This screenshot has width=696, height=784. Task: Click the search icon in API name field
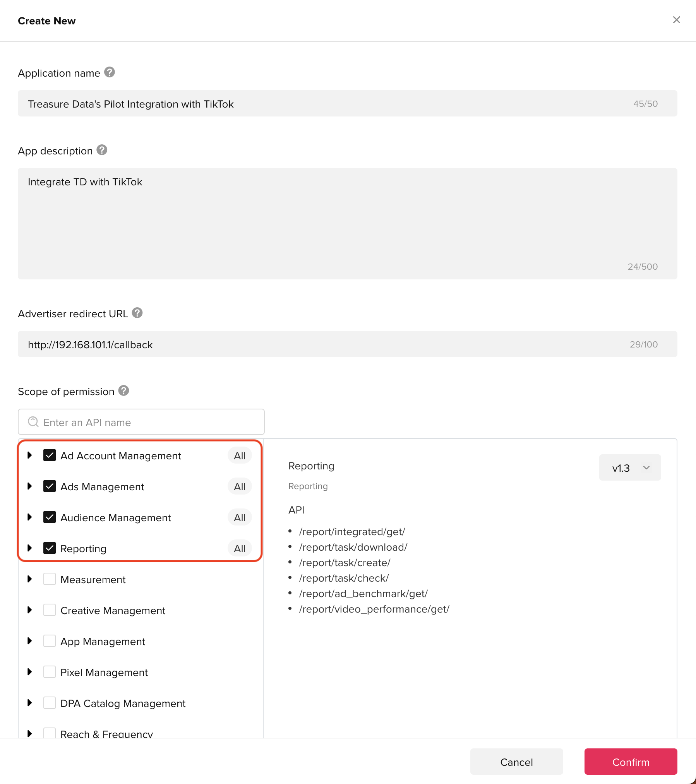click(x=33, y=422)
